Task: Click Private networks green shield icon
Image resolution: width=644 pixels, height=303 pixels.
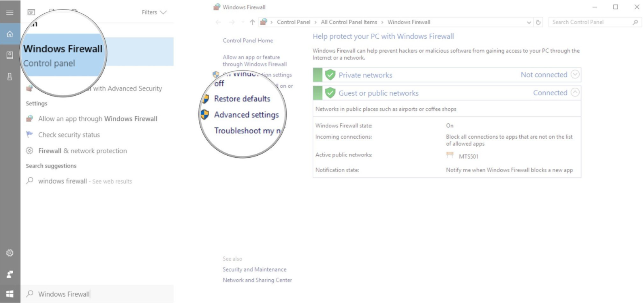Action: [330, 75]
